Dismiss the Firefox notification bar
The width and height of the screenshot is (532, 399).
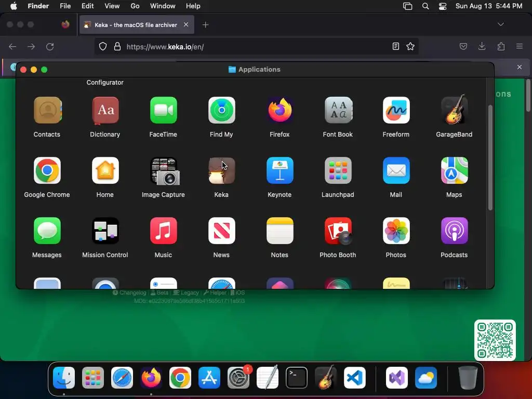(520, 67)
